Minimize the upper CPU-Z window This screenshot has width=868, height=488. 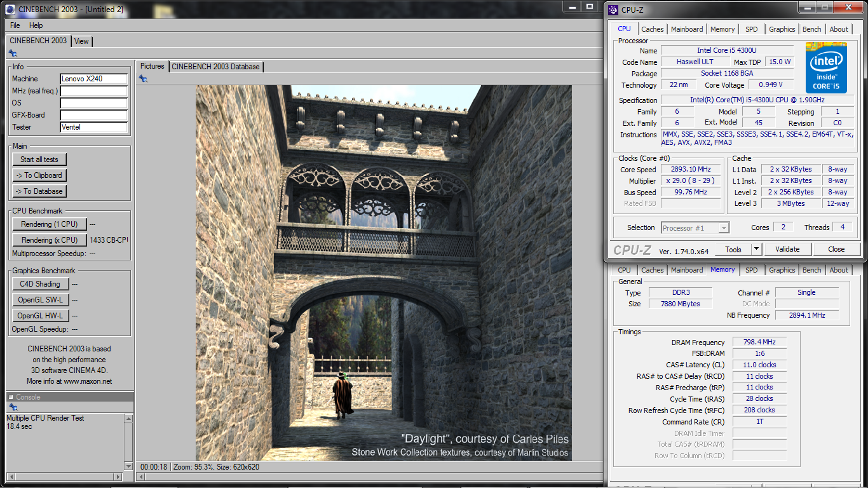[x=809, y=7]
